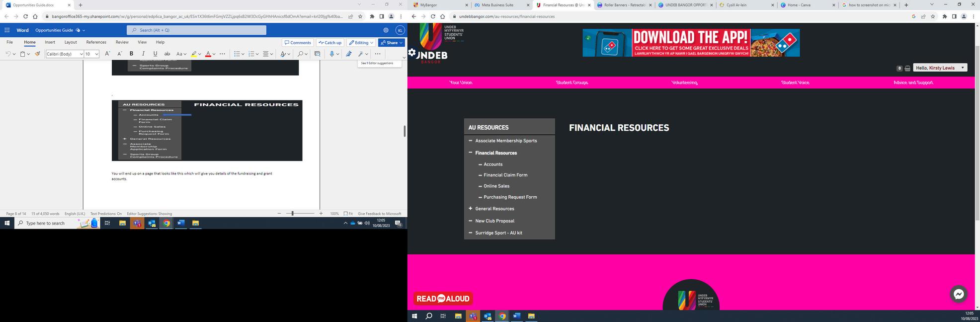Click the Reuse Files icon in Word
The width and height of the screenshot is (980, 322).
[317, 54]
